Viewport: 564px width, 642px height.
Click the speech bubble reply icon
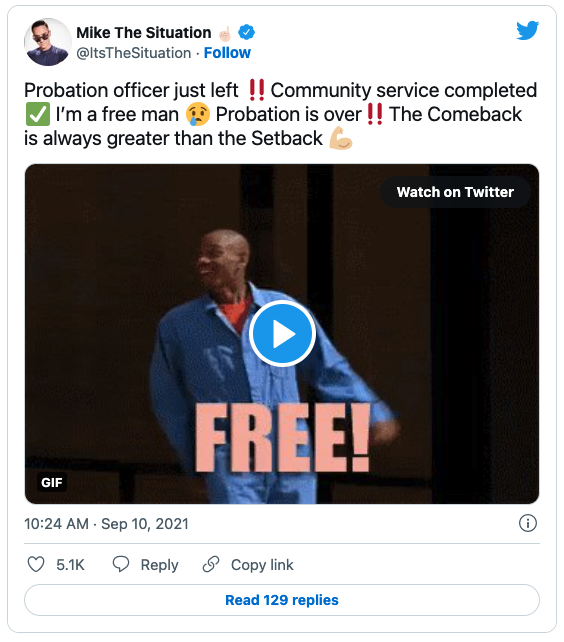click(x=121, y=564)
